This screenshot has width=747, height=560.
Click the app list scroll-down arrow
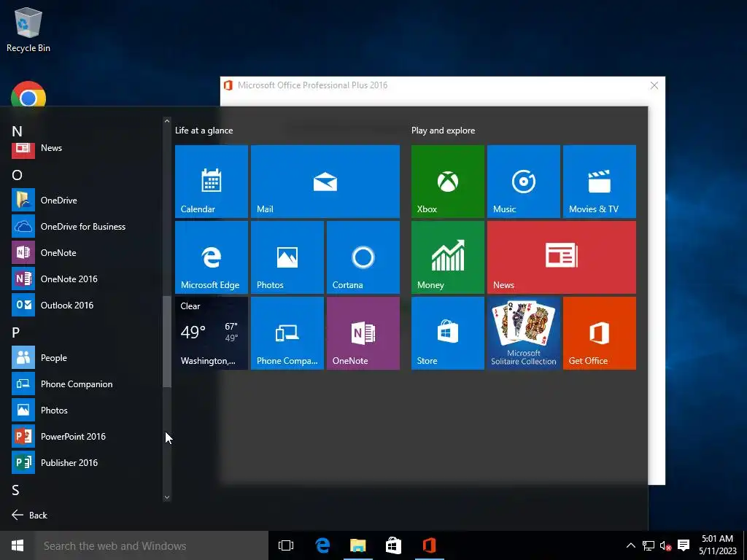(167, 497)
